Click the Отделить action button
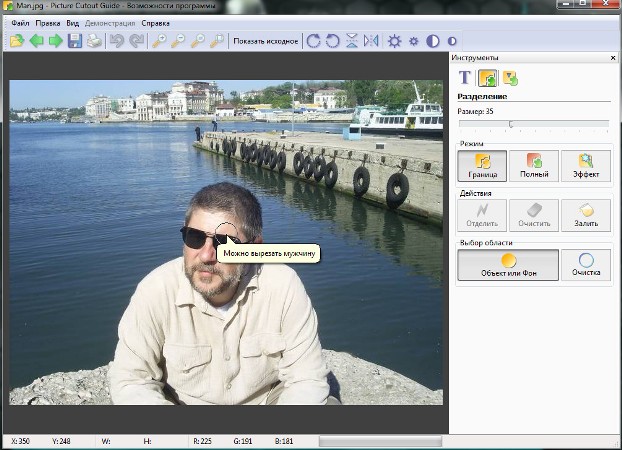The height and width of the screenshot is (450, 622). [x=482, y=215]
